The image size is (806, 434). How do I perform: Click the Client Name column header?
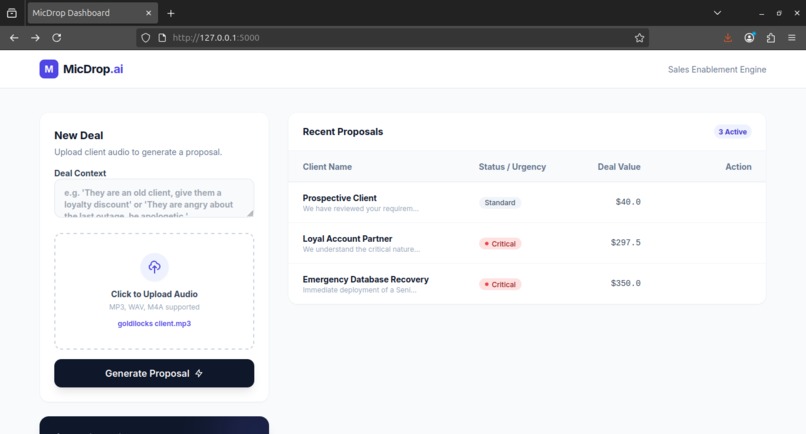coord(327,167)
